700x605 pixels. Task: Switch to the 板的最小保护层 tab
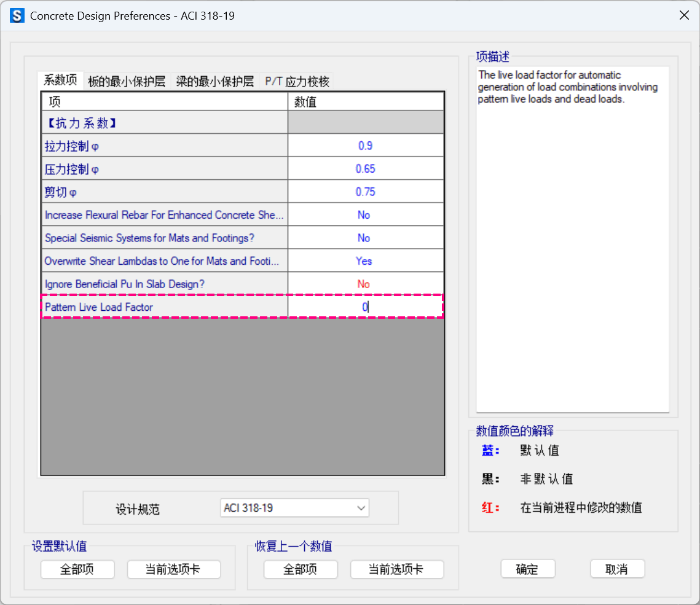tap(127, 81)
